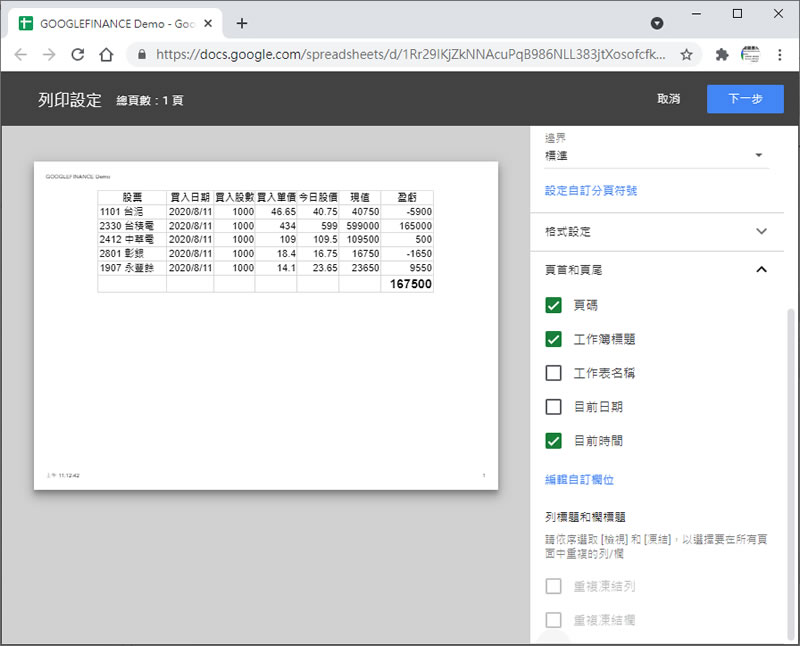Select the GOOGLEFINANCE Demo browser tab
The height and width of the screenshot is (646, 800).
(108, 23)
